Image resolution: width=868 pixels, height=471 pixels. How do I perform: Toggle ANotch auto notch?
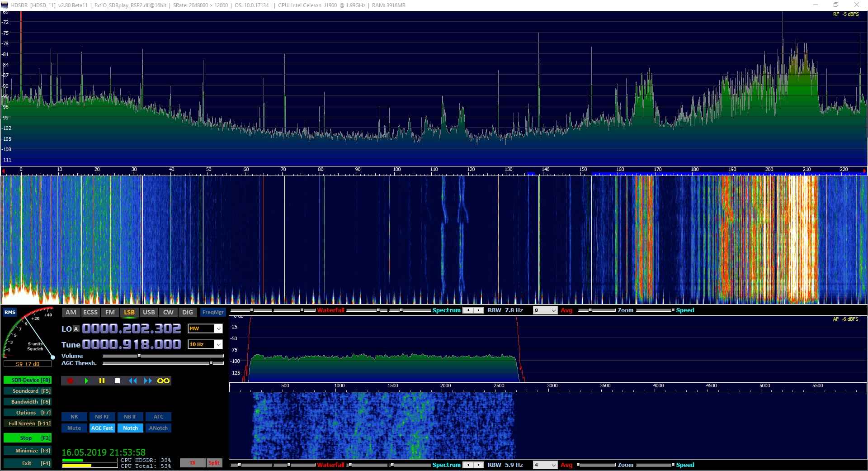pos(158,428)
